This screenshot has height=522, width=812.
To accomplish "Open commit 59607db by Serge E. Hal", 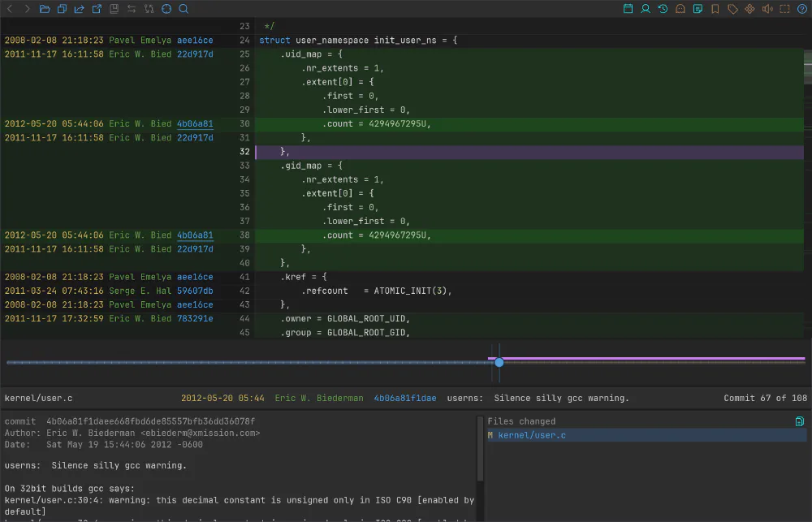I will pyautogui.click(x=195, y=291).
